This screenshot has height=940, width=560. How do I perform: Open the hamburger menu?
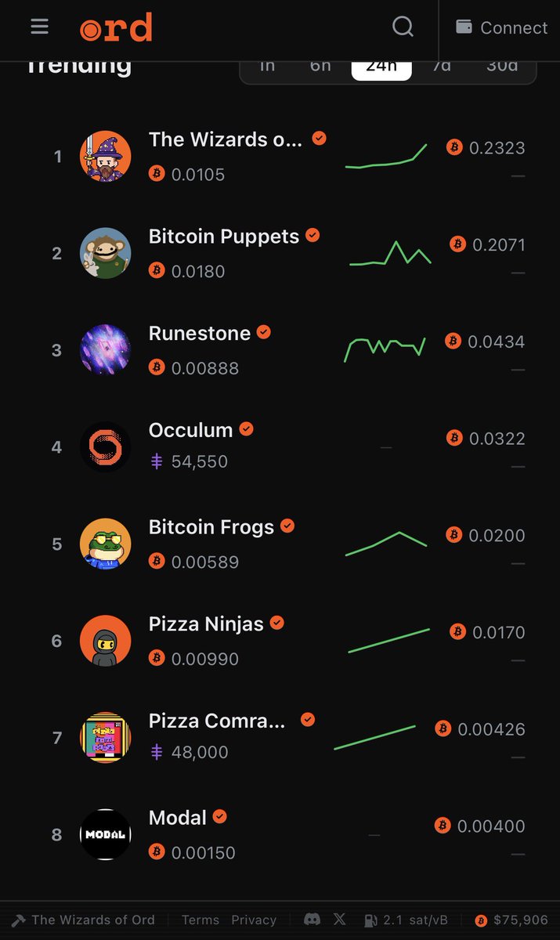coord(40,27)
